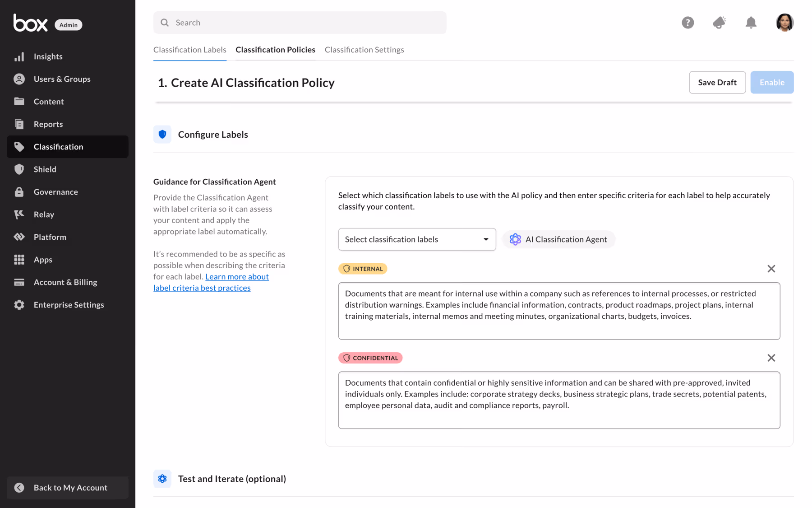Open the announcements megaphone icon

(719, 23)
